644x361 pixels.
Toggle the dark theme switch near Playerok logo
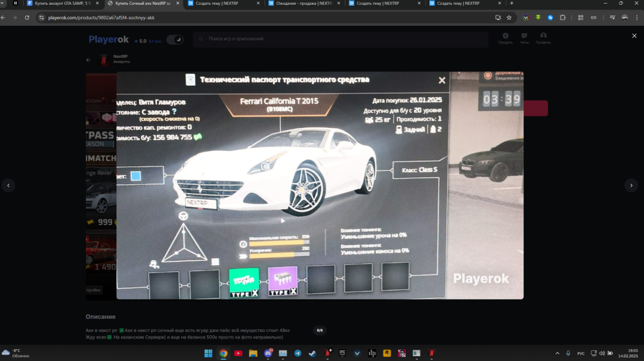[175, 40]
